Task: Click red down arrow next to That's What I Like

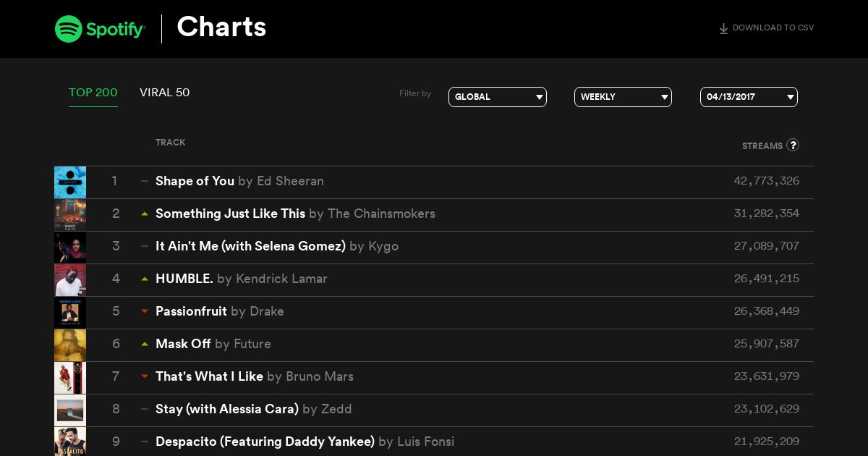Action: click(145, 376)
